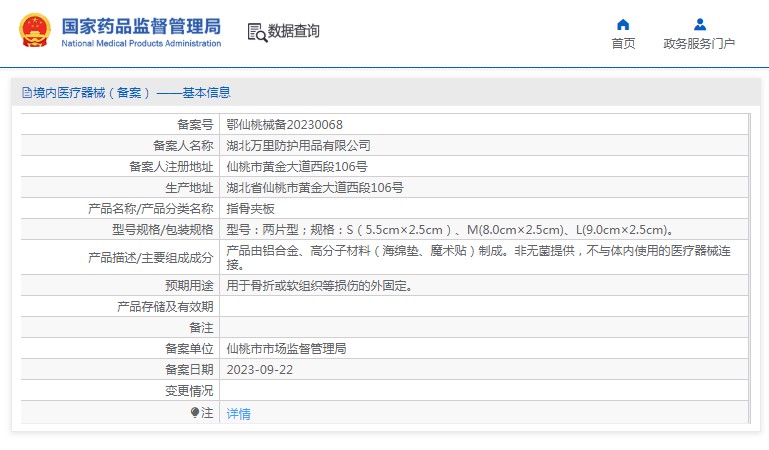769x450 pixels.
Task: Click the 生产地址 row label
Action: [x=189, y=188]
